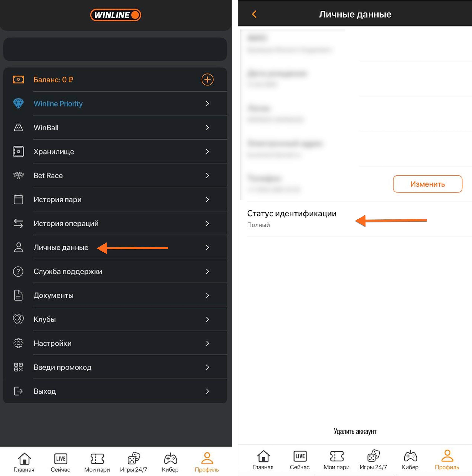The height and width of the screenshot is (476, 472).
Task: Select the Выход menu entry
Action: 45,391
